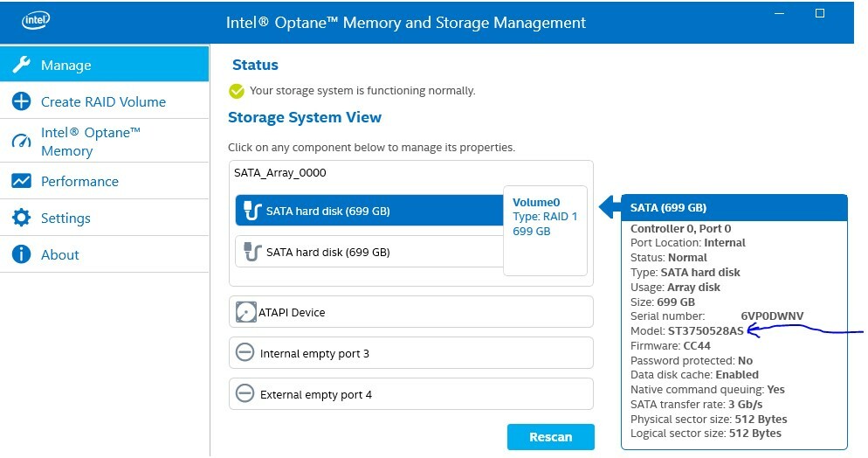Open the Performance chart icon
The width and height of the screenshot is (868, 458).
[22, 181]
